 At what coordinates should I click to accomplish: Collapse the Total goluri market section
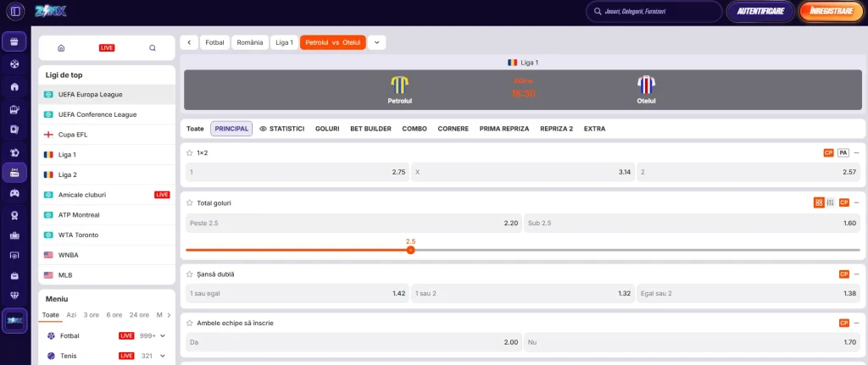pos(856,203)
